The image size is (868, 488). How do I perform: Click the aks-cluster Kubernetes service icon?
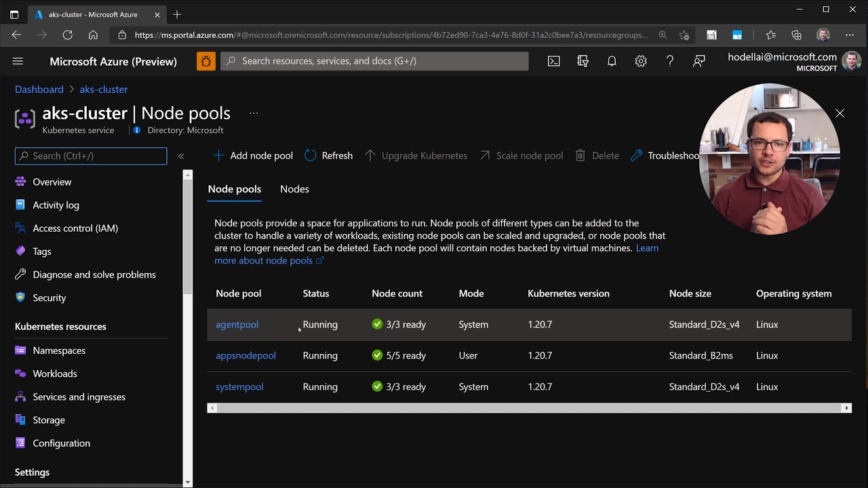(x=25, y=119)
